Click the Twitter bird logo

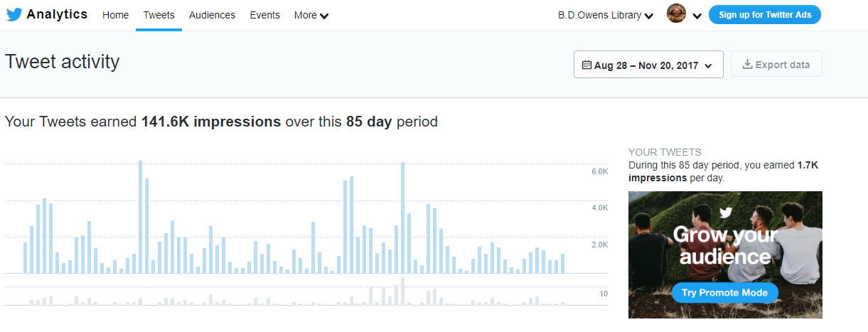coord(14,14)
